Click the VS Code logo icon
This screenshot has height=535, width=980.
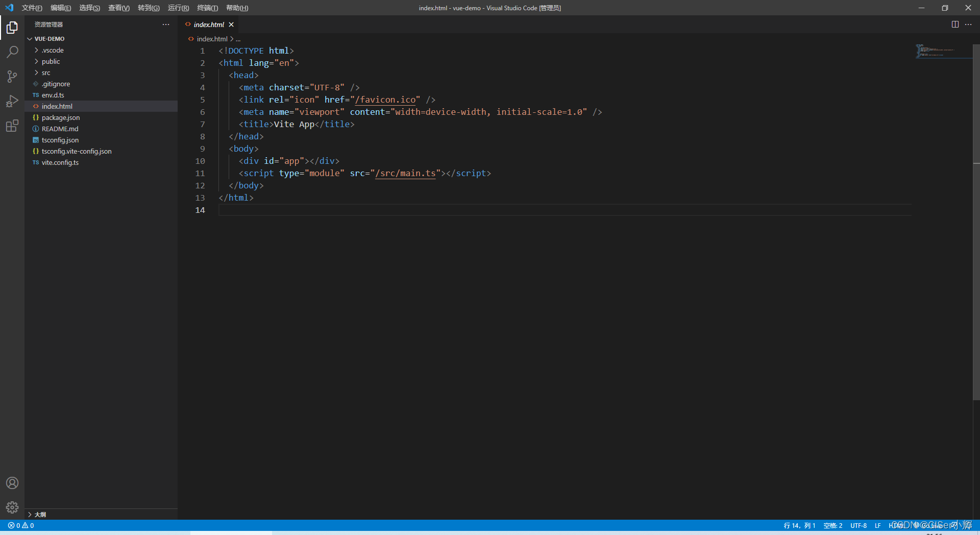(x=9, y=8)
